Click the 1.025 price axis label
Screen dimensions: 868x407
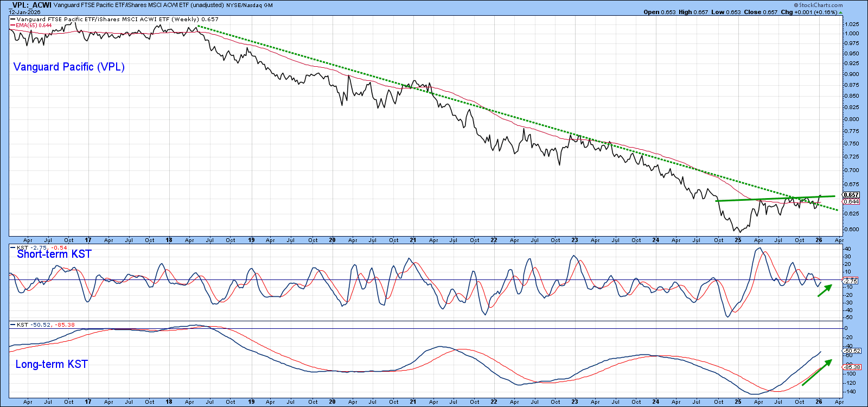click(852, 24)
